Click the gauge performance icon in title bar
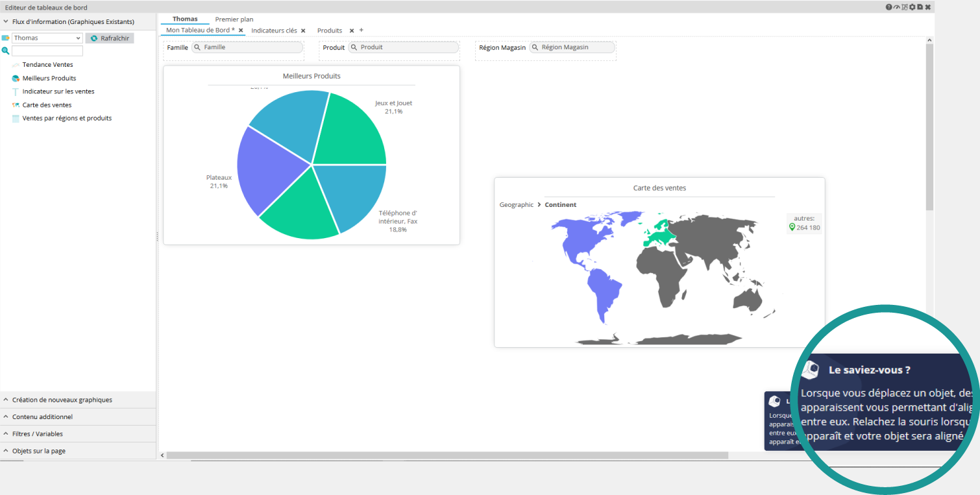980x495 pixels. (x=897, y=7)
